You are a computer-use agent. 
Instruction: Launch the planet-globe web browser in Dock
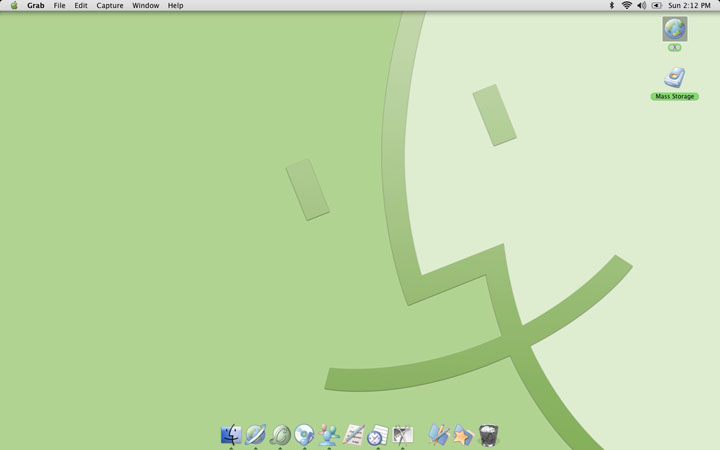(x=255, y=434)
